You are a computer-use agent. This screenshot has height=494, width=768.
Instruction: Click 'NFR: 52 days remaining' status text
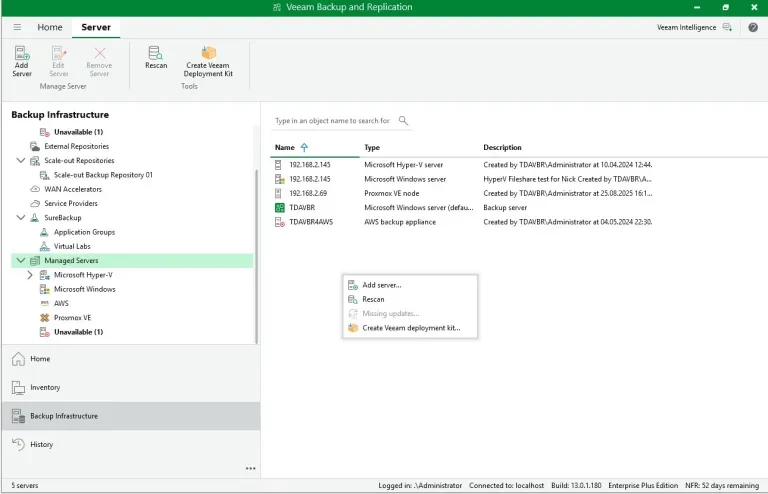tap(722, 485)
